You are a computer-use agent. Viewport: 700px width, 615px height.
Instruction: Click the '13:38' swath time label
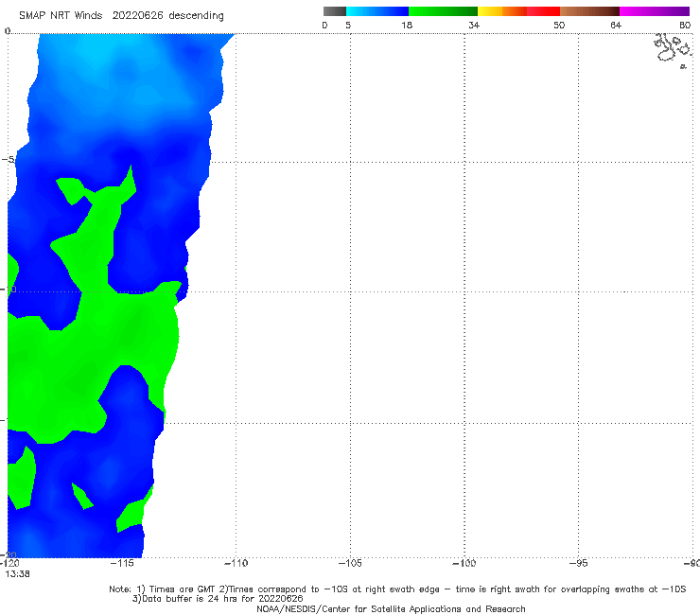coord(17,574)
